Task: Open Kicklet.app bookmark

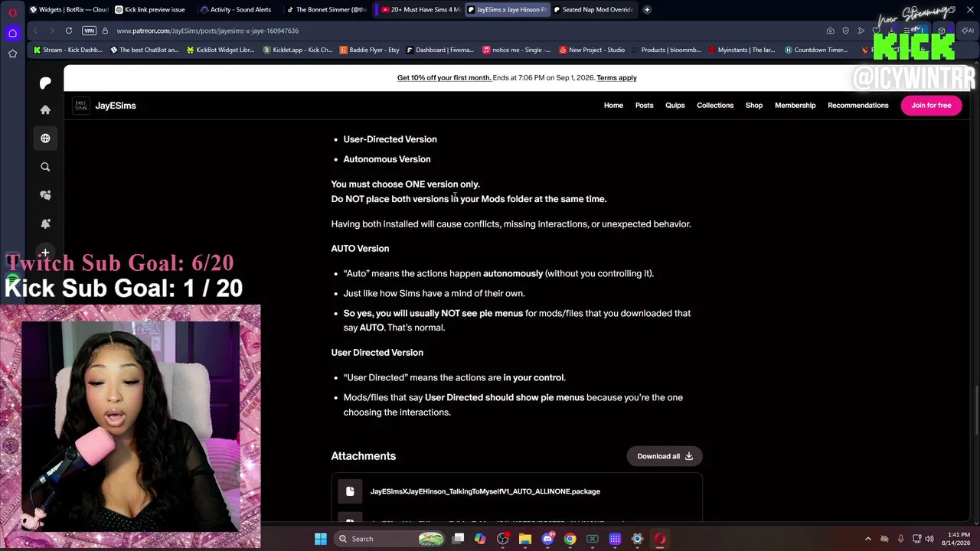Action: click(x=297, y=51)
